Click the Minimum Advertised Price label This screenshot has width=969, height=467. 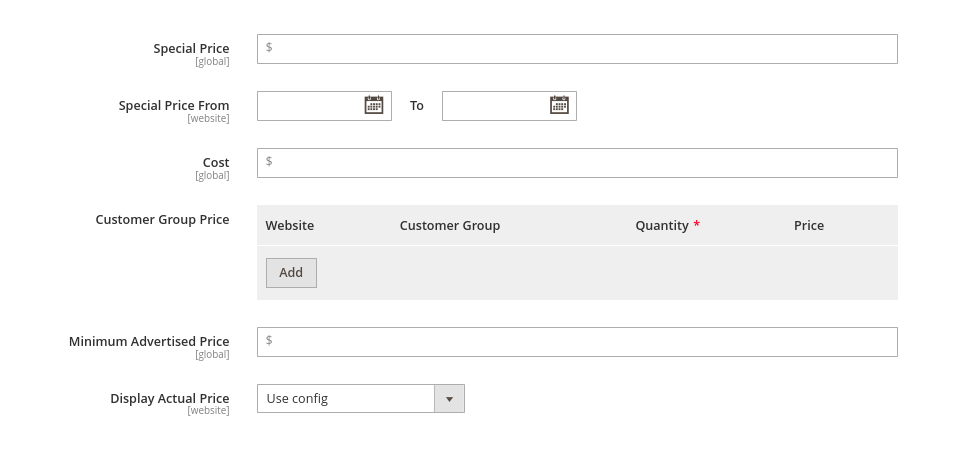coord(149,341)
